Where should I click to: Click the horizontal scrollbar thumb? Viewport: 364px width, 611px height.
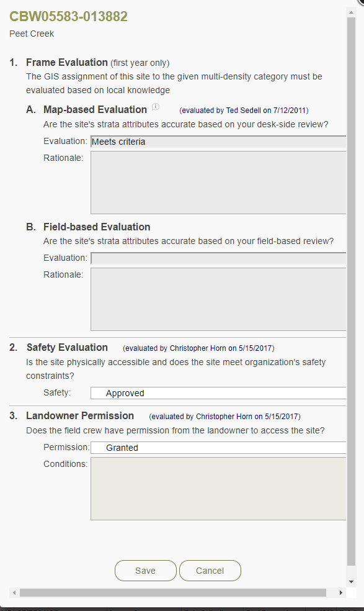coord(173,593)
